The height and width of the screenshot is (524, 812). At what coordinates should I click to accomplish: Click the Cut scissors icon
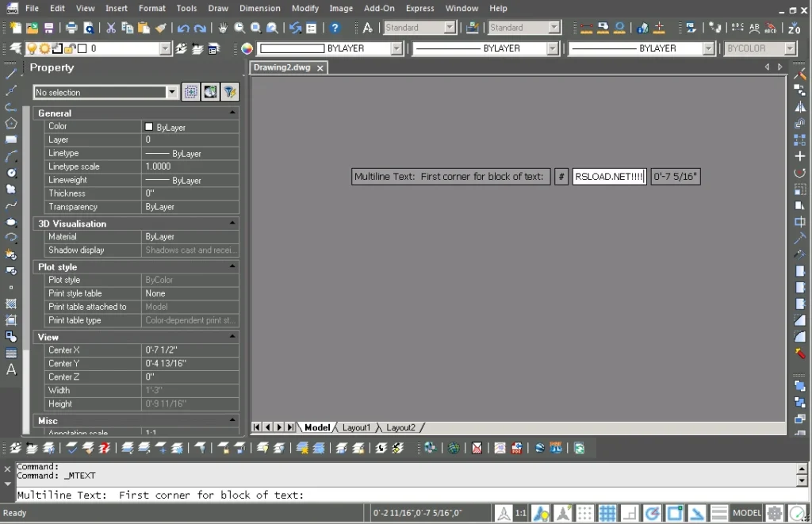(x=111, y=28)
